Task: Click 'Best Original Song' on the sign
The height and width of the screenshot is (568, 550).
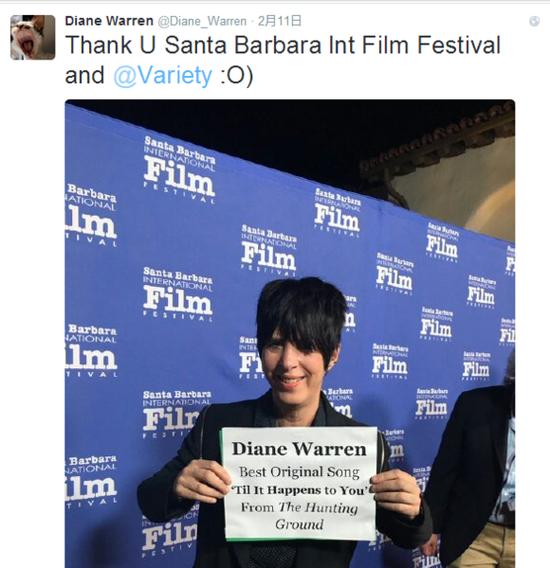Action: pyautogui.click(x=299, y=472)
